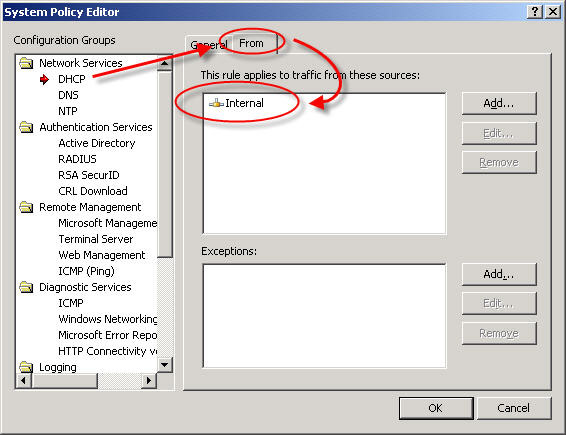This screenshot has height=435, width=566.
Task: Select RSA SecurID in the list
Action: [x=89, y=175]
